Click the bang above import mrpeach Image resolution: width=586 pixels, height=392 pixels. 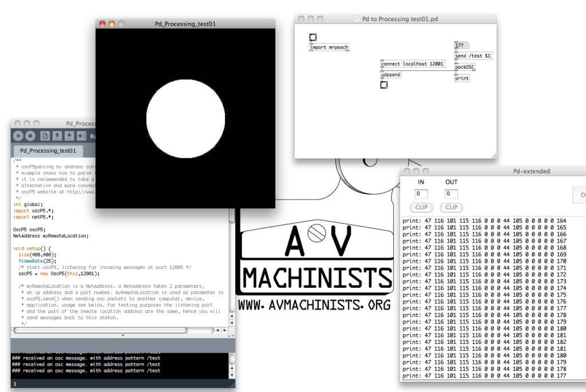pyautogui.click(x=312, y=38)
